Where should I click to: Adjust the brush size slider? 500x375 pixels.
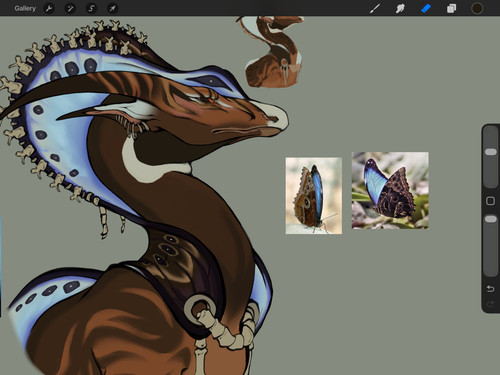[491, 152]
